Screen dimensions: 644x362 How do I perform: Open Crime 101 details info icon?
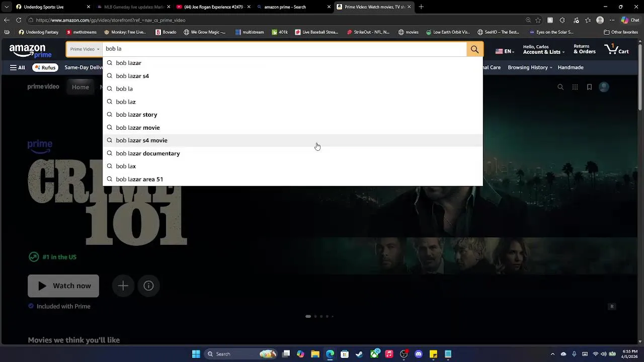(148, 286)
